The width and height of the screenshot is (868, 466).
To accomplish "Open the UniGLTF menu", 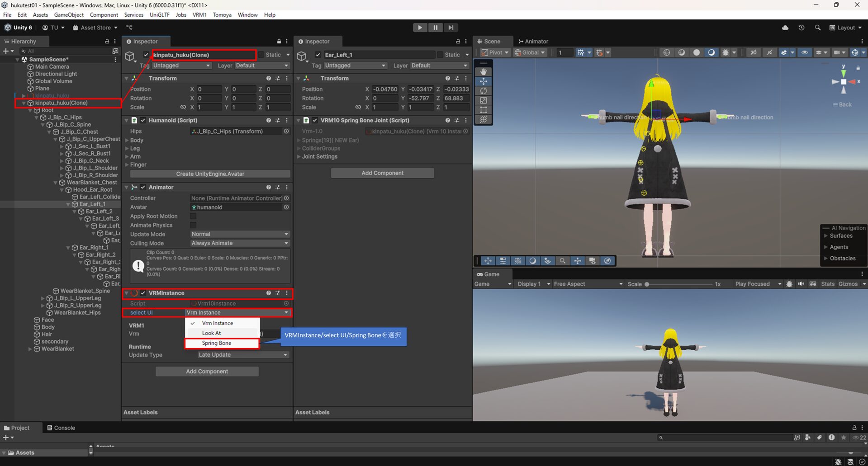I will tap(159, 15).
